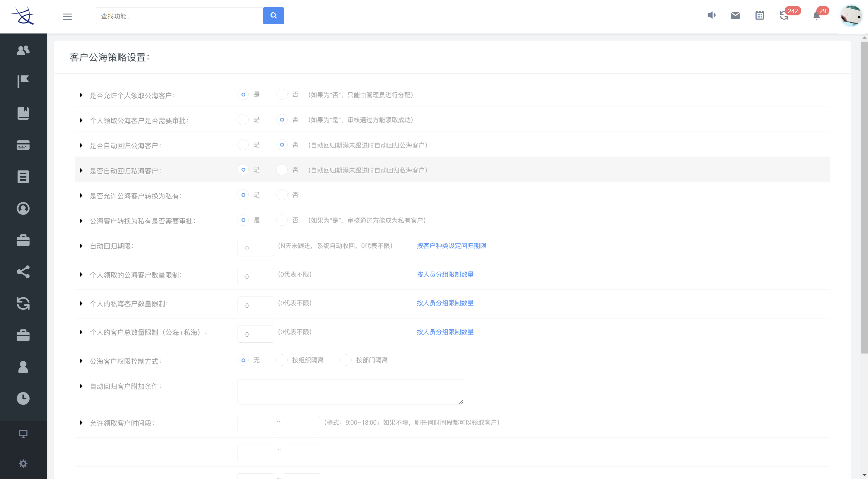Click the refresh icon with 242 badge

784,15
